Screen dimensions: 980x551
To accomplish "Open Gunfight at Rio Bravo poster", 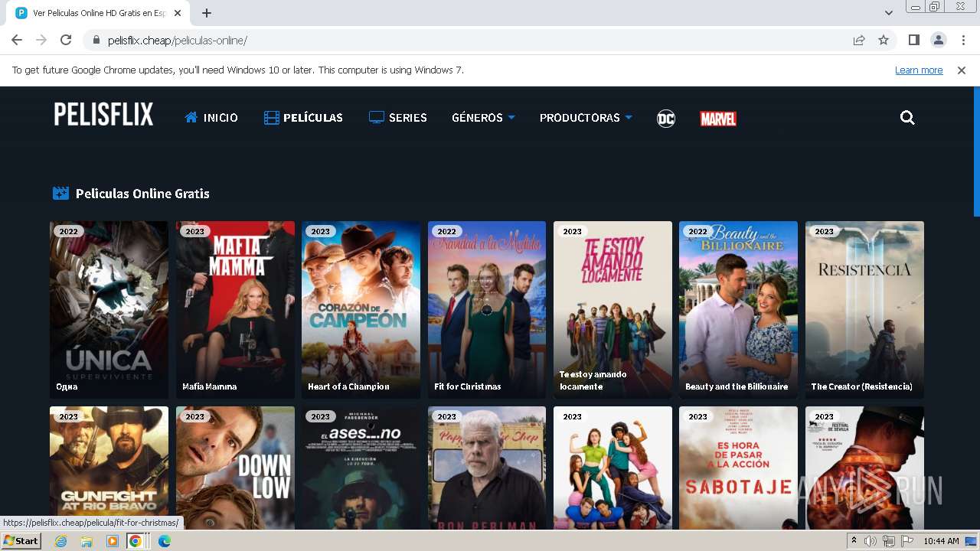I will [x=109, y=468].
